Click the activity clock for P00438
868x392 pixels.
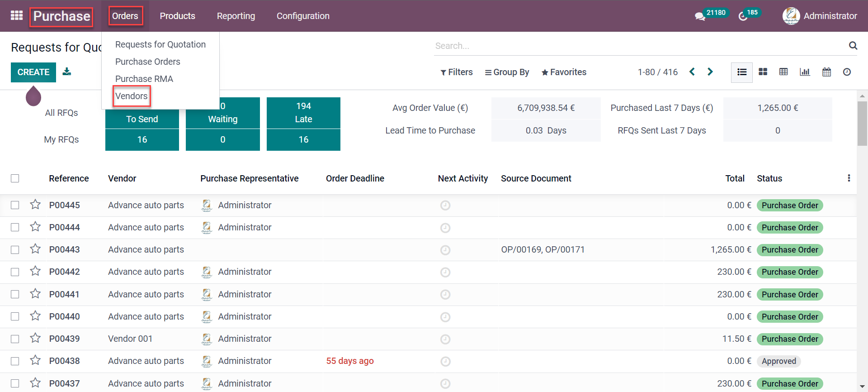445,361
